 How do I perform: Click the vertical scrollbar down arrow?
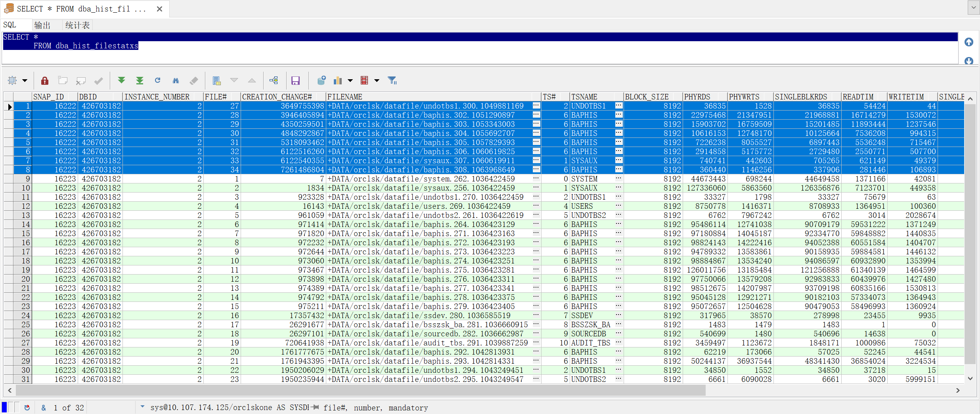point(970,378)
